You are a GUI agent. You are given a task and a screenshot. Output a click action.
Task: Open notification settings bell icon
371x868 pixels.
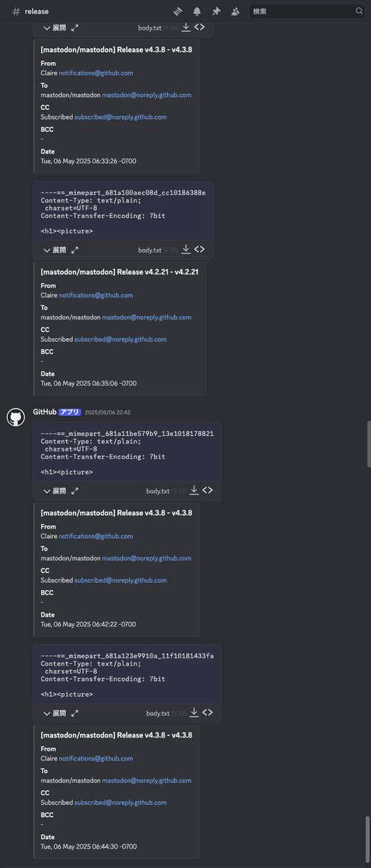(x=197, y=11)
